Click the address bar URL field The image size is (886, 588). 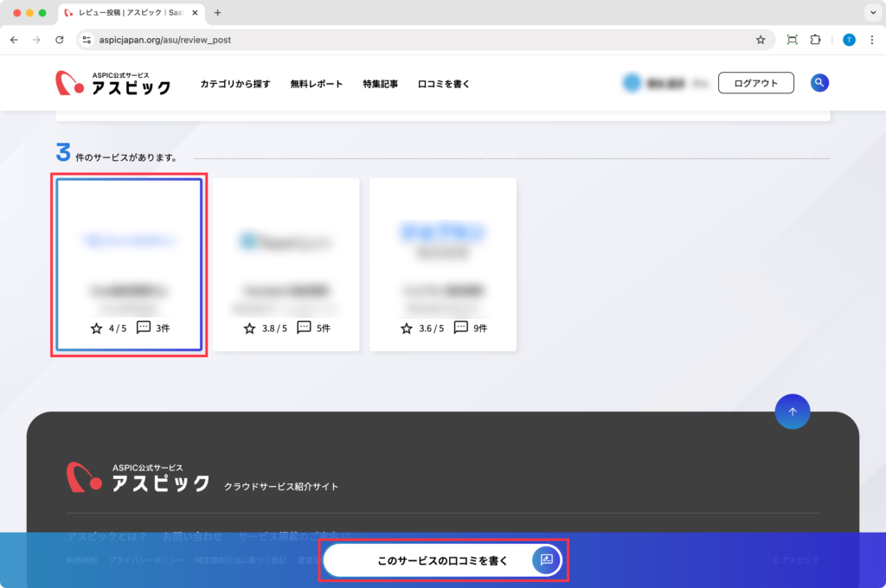(425, 40)
